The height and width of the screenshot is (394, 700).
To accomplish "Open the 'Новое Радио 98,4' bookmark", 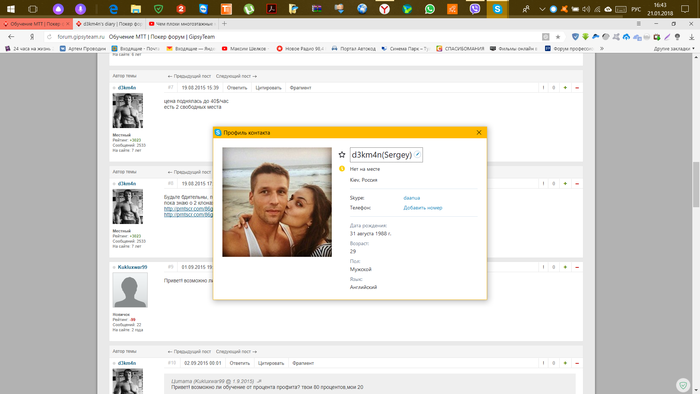I will 300,48.
